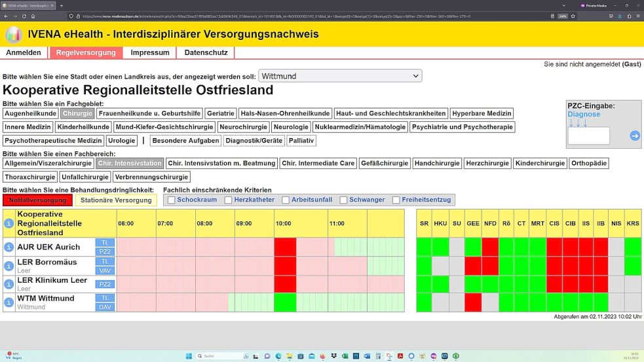Screen dimensions: 644x362
Task: Choose Kinderheilkunde specialty
Action: (x=83, y=127)
